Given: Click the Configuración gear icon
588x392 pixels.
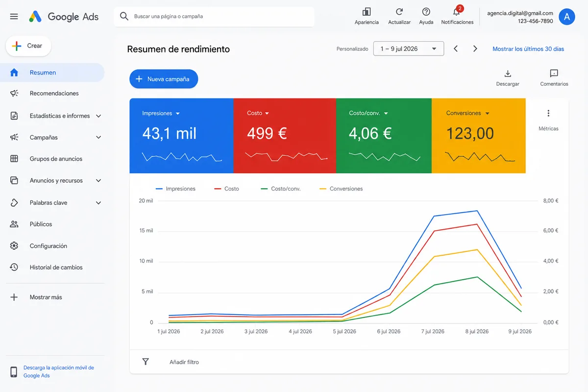Looking at the screenshot, I should (14, 245).
